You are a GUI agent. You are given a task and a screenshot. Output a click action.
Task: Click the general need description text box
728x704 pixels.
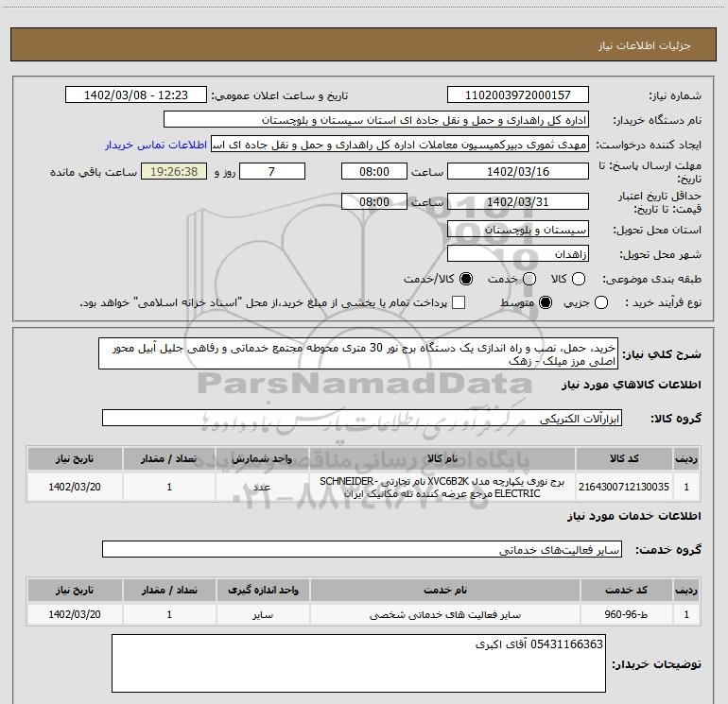click(x=358, y=353)
